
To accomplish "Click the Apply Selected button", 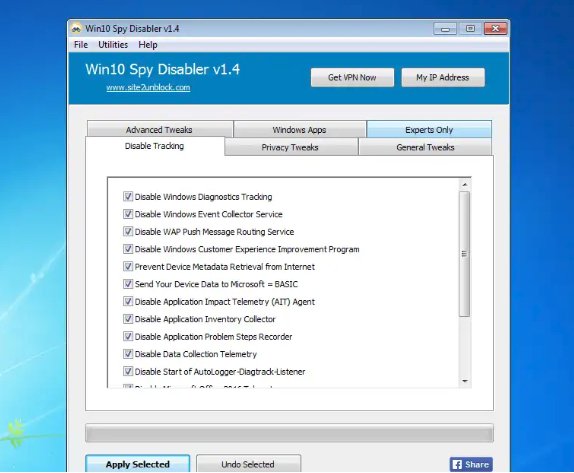I will [x=138, y=464].
